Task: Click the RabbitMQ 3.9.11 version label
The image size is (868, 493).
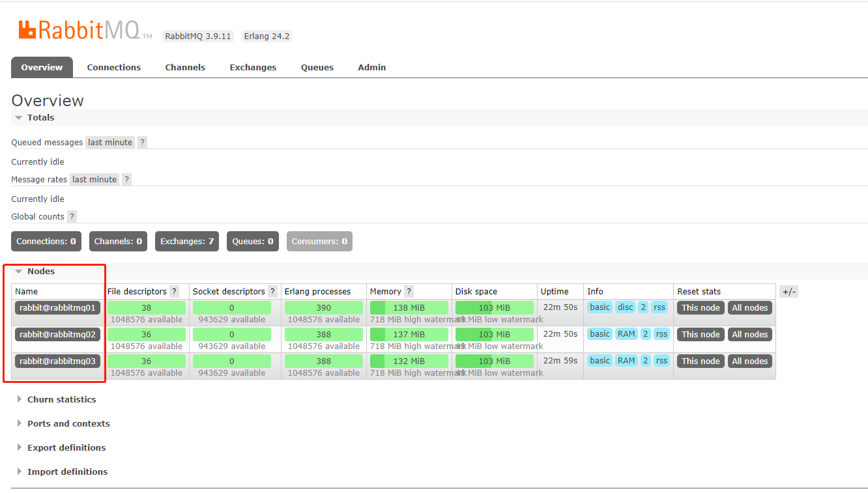Action: pos(198,36)
